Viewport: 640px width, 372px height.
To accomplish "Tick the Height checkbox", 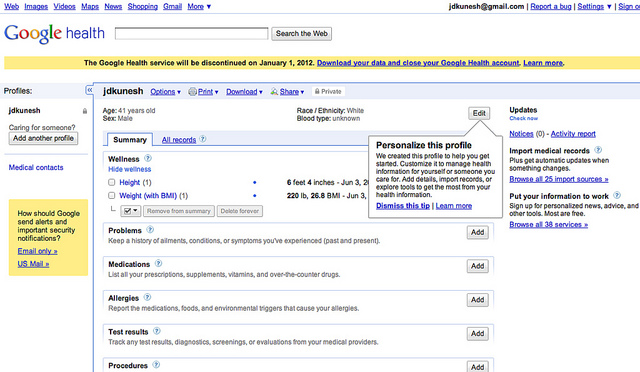I will (x=111, y=182).
